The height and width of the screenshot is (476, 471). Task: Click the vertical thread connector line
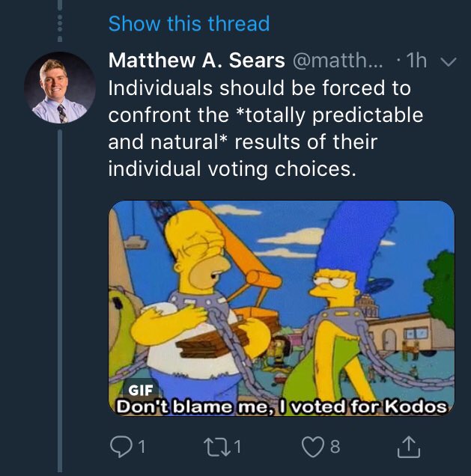pos(61,299)
